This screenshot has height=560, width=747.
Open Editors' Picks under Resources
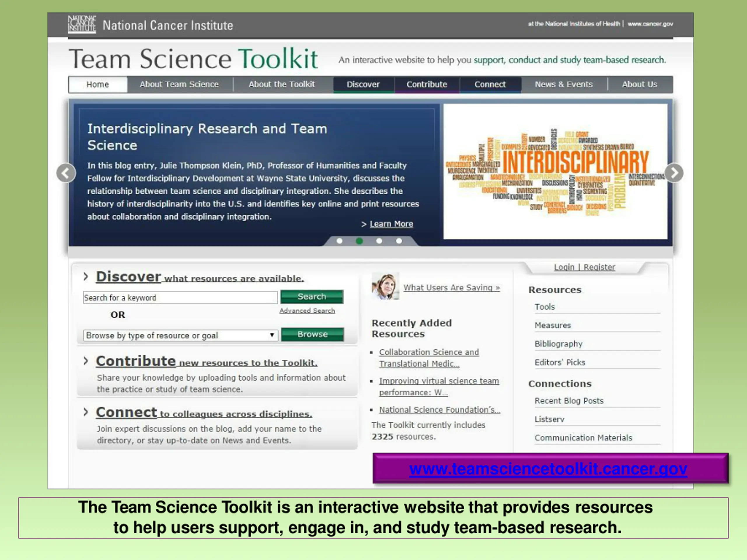coord(560,363)
